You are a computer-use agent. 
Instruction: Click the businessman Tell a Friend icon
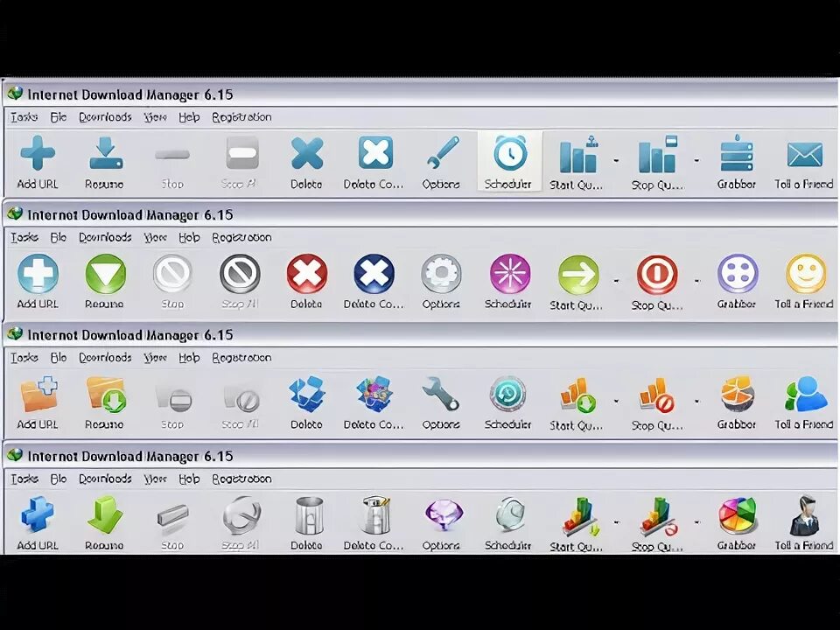click(x=804, y=515)
